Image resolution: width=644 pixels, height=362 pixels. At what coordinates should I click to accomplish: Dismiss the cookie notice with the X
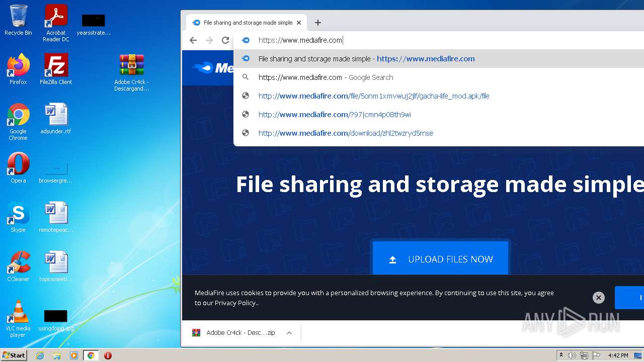[598, 298]
